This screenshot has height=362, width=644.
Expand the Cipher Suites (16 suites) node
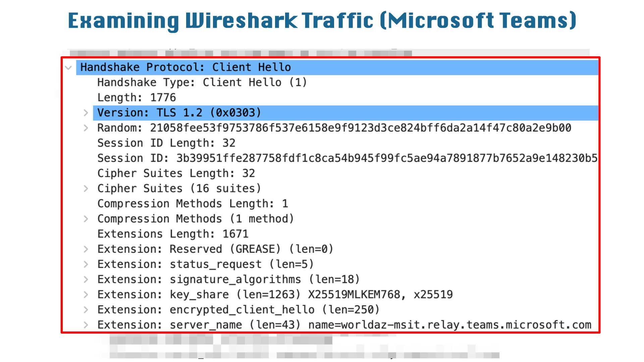[86, 189]
